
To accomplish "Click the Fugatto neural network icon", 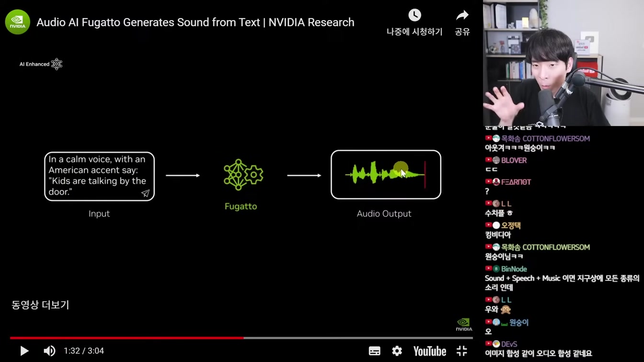I will pyautogui.click(x=243, y=175).
